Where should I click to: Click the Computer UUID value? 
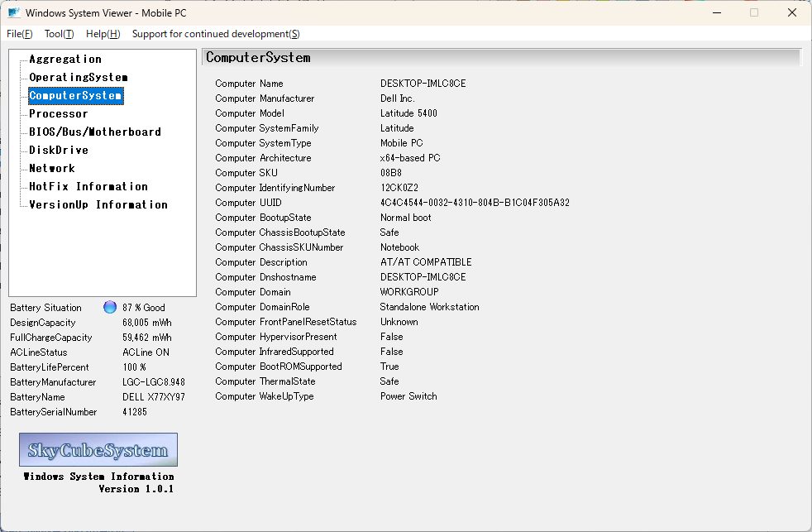coord(475,203)
